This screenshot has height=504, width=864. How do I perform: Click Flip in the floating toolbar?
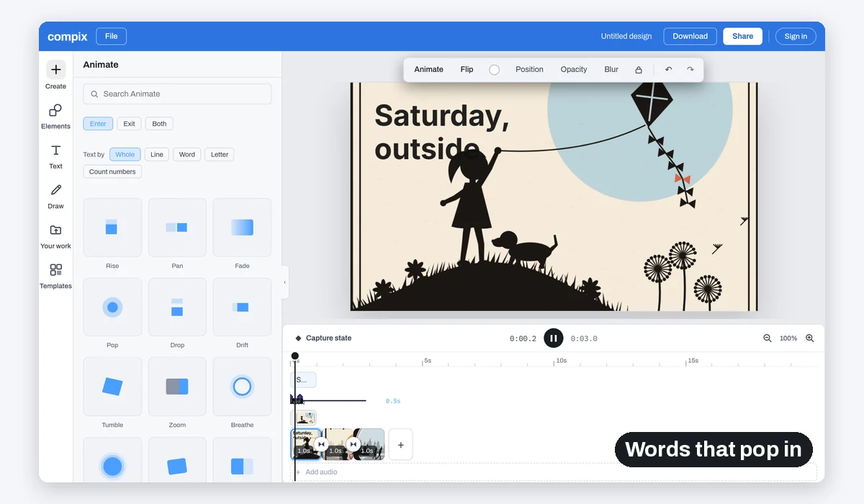[467, 70]
